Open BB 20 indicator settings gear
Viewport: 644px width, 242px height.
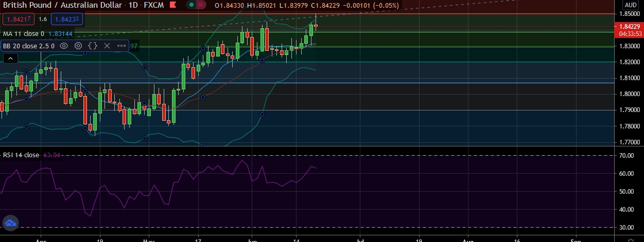tap(78, 46)
